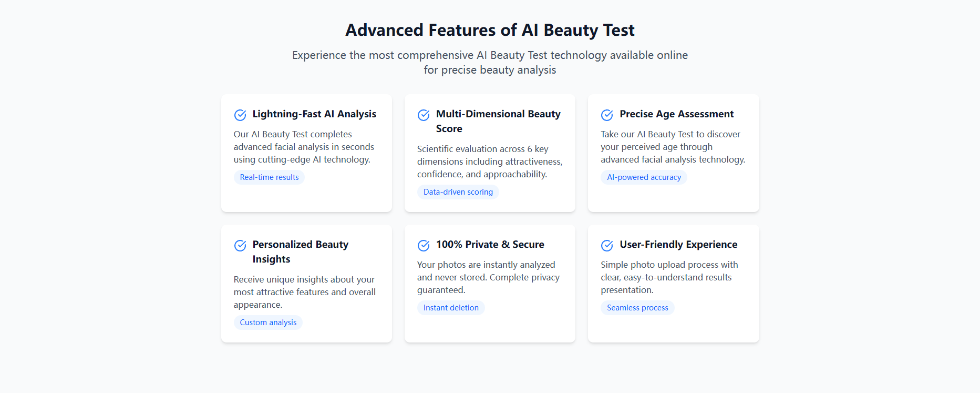Screen dimensions: 980x393
Task: Click the Instant deletion badge
Action: (x=451, y=308)
